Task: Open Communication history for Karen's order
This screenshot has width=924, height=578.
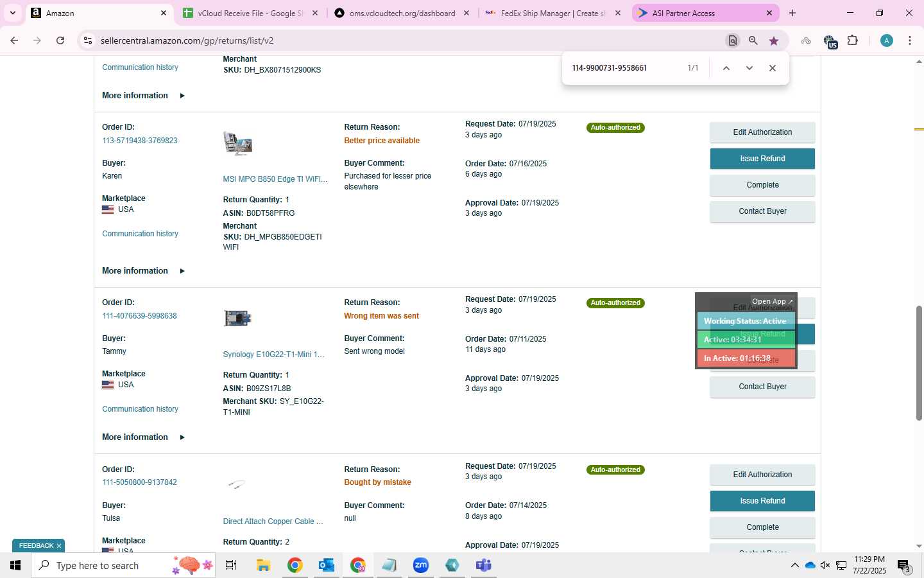Action: coord(140,234)
